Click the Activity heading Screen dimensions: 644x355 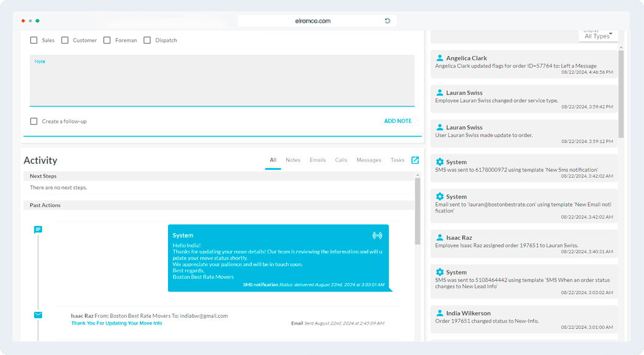(40, 160)
